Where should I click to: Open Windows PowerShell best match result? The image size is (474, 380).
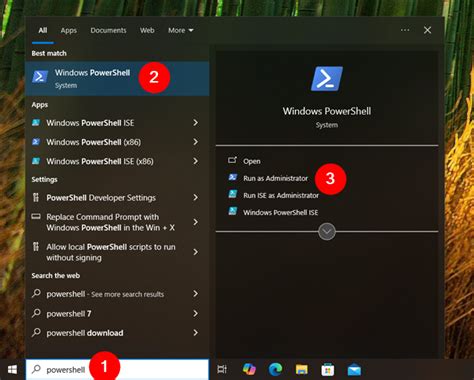pos(117,78)
